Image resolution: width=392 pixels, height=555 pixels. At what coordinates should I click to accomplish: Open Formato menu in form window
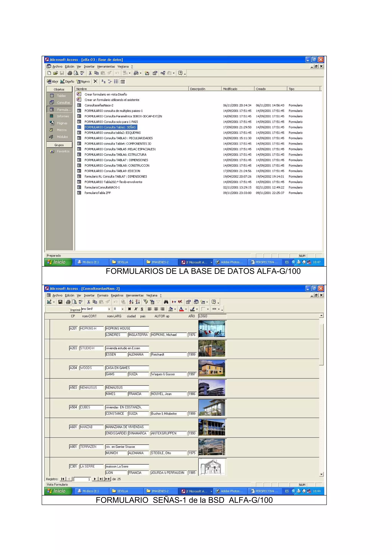(103, 295)
